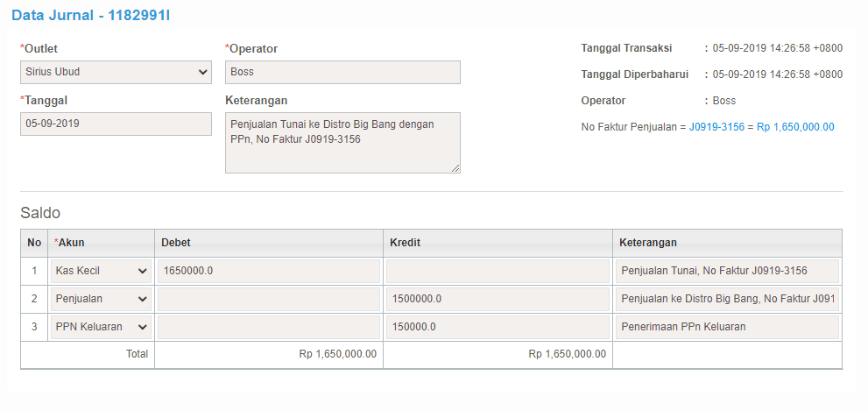Click empty Debet field in Penjualan row
This screenshot has width=868, height=411.
(269, 299)
